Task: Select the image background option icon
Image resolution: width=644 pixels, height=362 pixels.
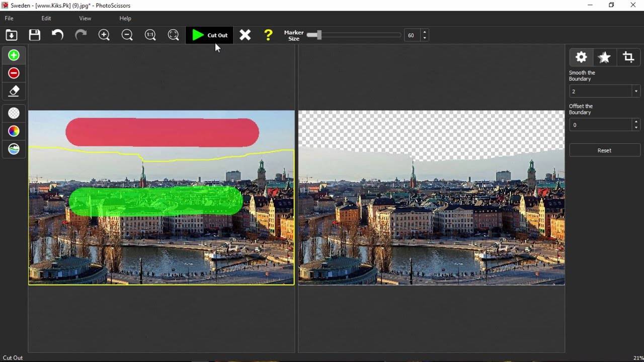Action: tap(14, 149)
